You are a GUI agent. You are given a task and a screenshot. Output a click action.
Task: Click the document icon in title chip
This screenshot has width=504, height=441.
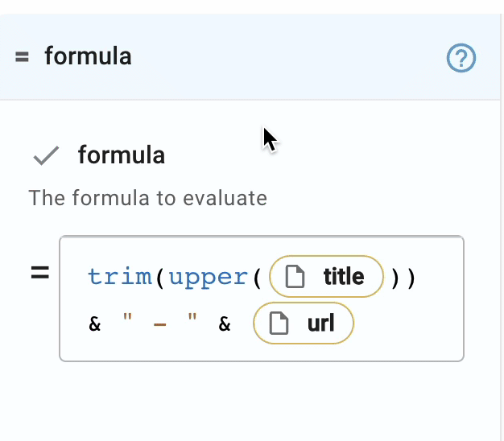pyautogui.click(x=295, y=276)
